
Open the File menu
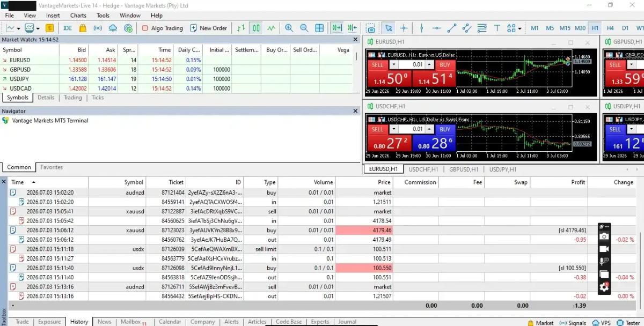tap(10, 16)
